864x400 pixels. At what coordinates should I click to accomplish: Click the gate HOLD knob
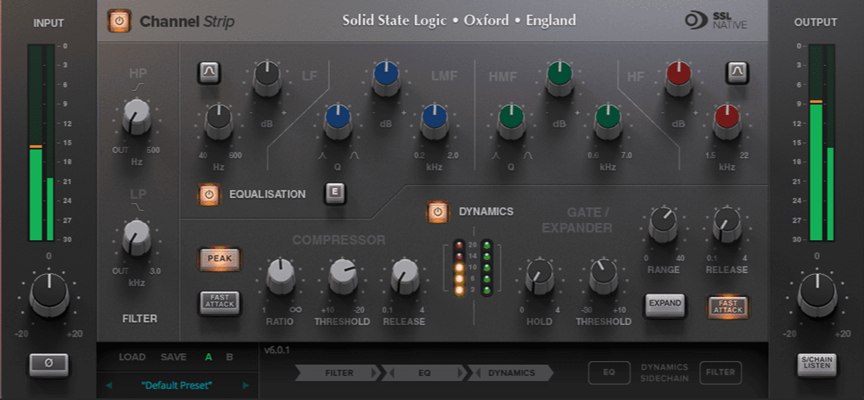[539, 275]
